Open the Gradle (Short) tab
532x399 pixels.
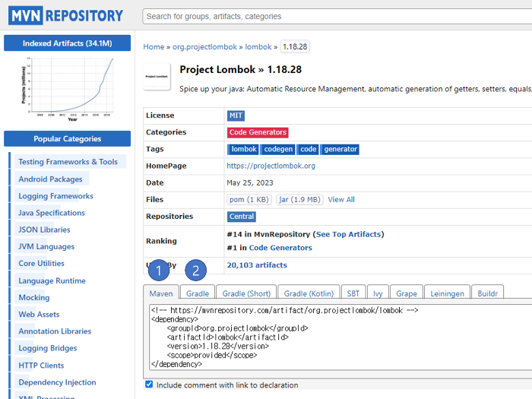pyautogui.click(x=246, y=293)
